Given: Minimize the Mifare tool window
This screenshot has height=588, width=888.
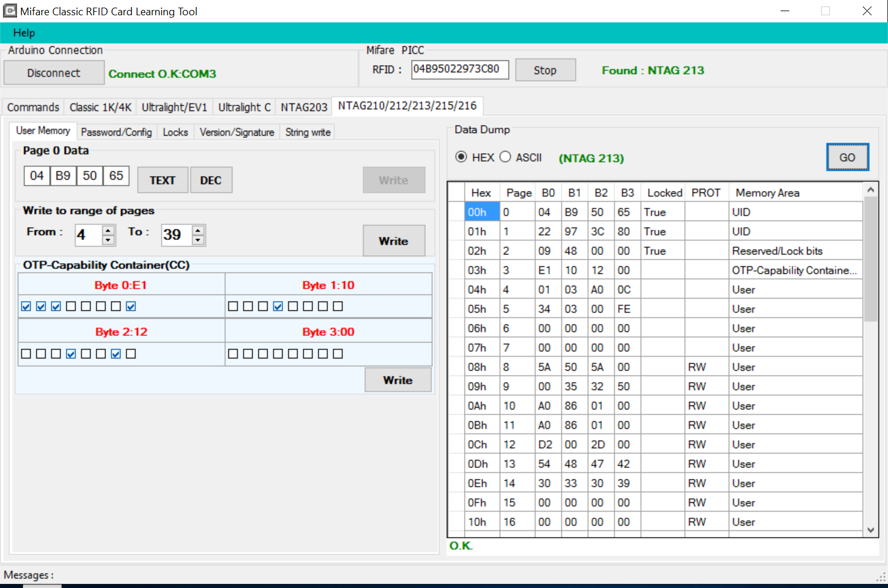Looking at the screenshot, I should click(786, 11).
